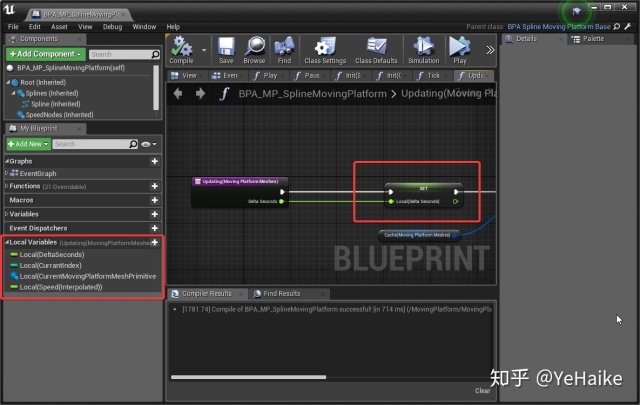640x405 pixels.
Task: Open the Window menu
Action: [144, 27]
